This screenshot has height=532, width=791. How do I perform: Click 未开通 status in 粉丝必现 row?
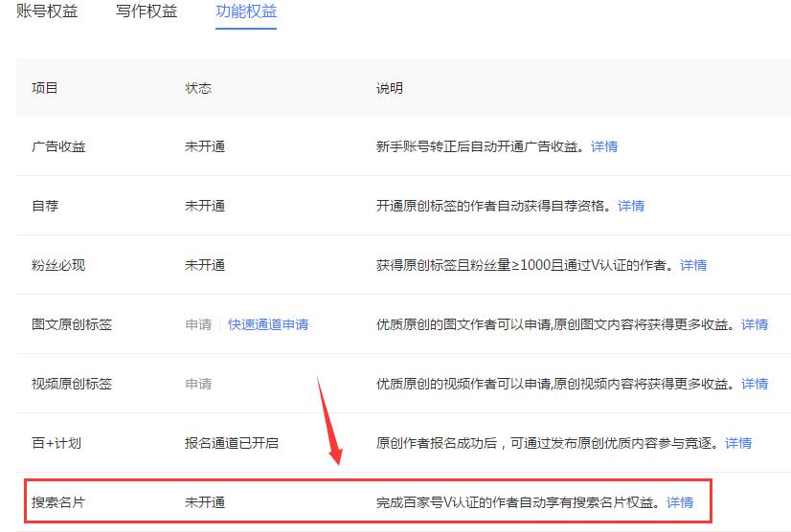205,265
